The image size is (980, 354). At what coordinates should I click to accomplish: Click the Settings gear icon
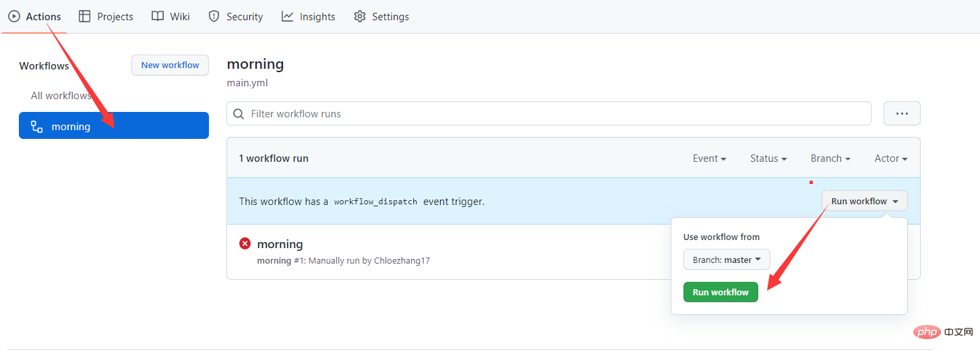tap(360, 16)
